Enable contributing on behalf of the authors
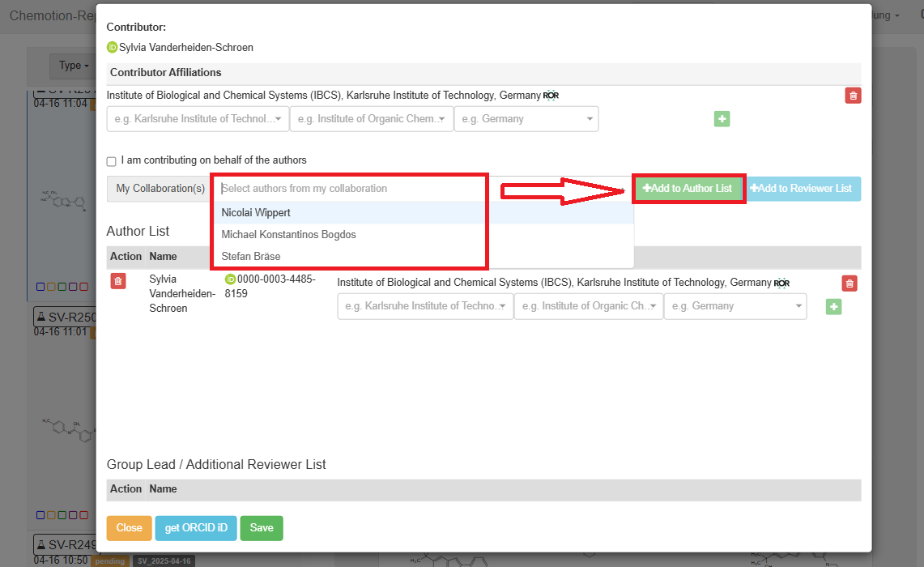The height and width of the screenshot is (567, 924). pyautogui.click(x=112, y=161)
